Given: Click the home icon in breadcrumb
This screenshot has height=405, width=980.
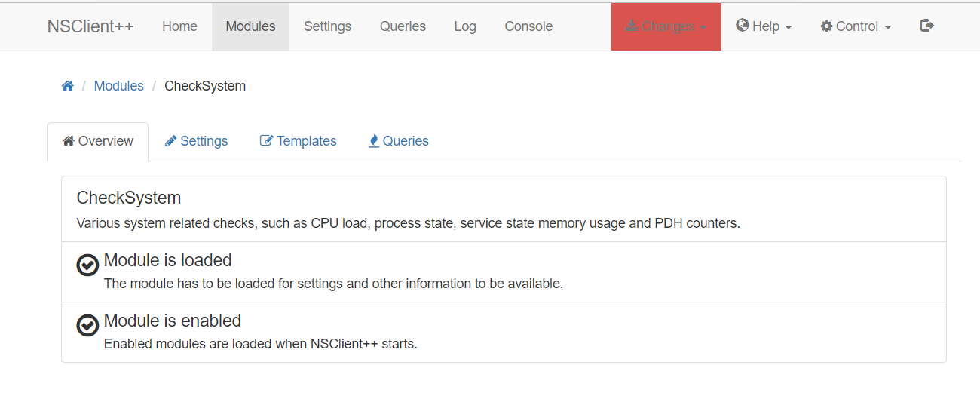Looking at the screenshot, I should (68, 86).
